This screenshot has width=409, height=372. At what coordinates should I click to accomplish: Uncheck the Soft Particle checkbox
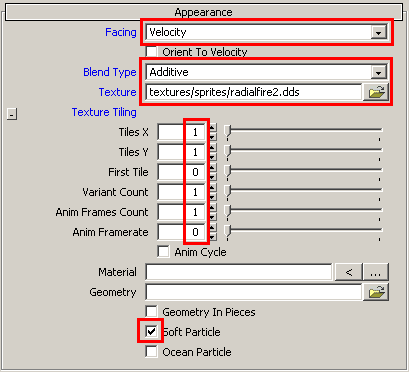tap(151, 331)
